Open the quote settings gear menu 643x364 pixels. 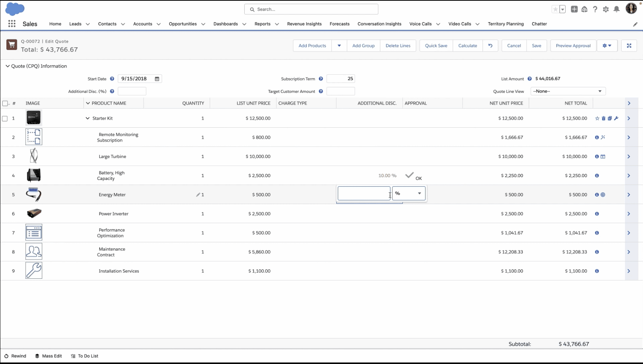(607, 45)
